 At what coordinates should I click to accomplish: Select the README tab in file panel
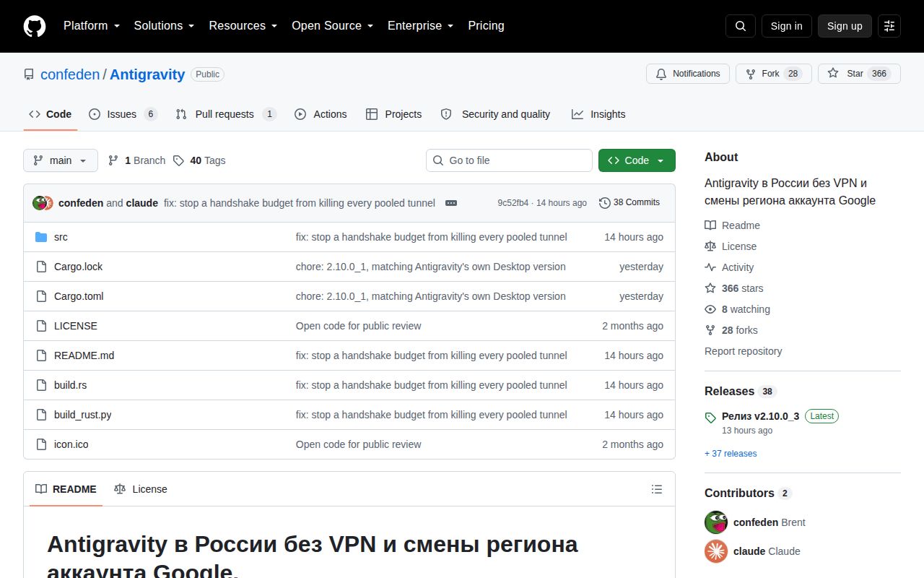[x=66, y=489]
